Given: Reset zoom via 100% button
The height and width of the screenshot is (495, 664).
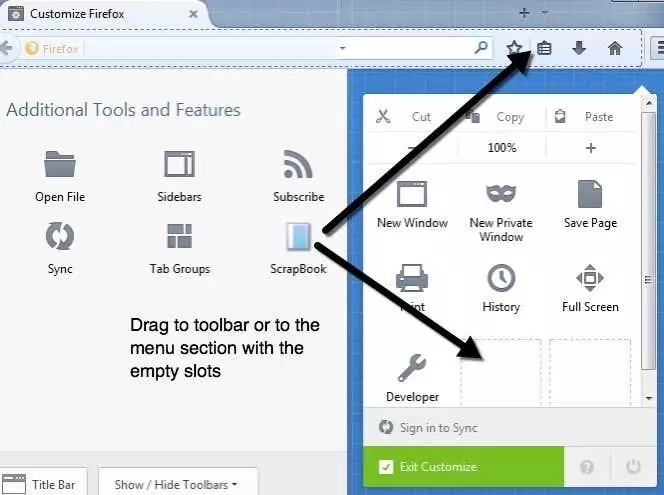Looking at the screenshot, I should (x=502, y=148).
